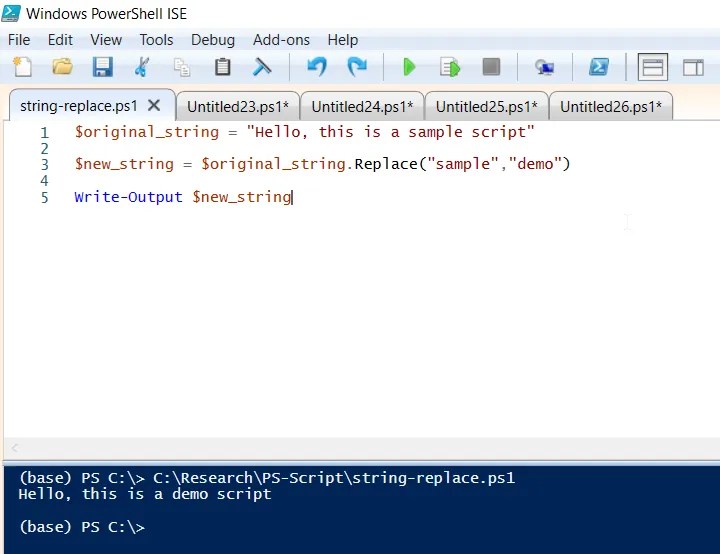The height and width of the screenshot is (554, 720).
Task: Switch to the Untitled24.ps1 tab
Action: 362,107
